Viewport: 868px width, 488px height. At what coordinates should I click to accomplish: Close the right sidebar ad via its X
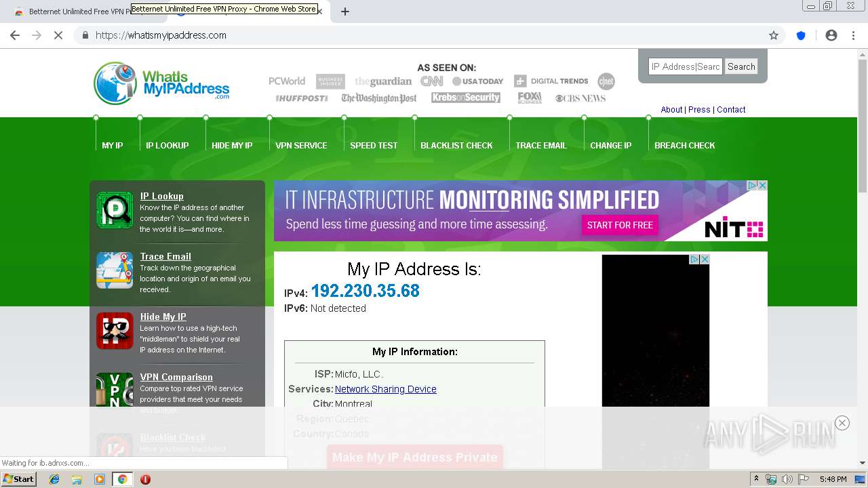705,259
